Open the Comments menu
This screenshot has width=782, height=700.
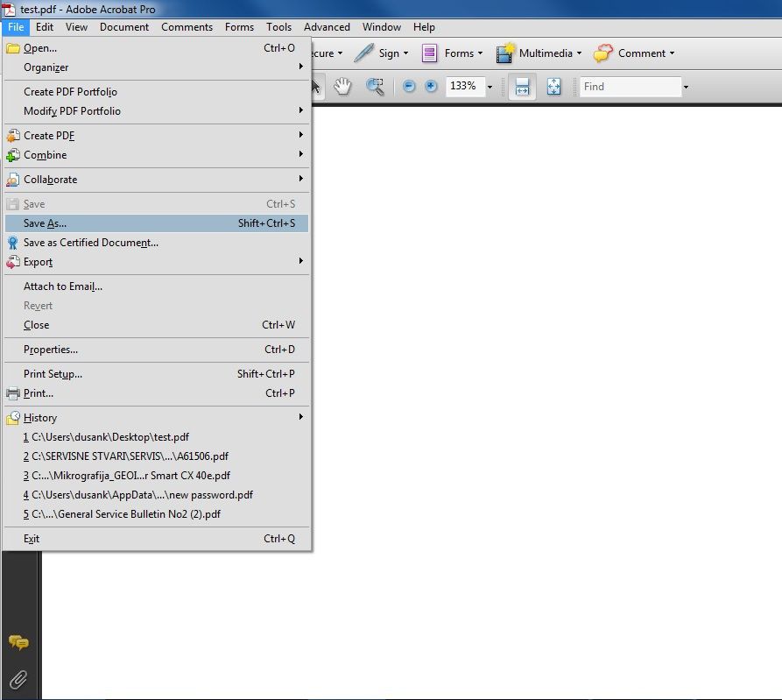pyautogui.click(x=187, y=27)
